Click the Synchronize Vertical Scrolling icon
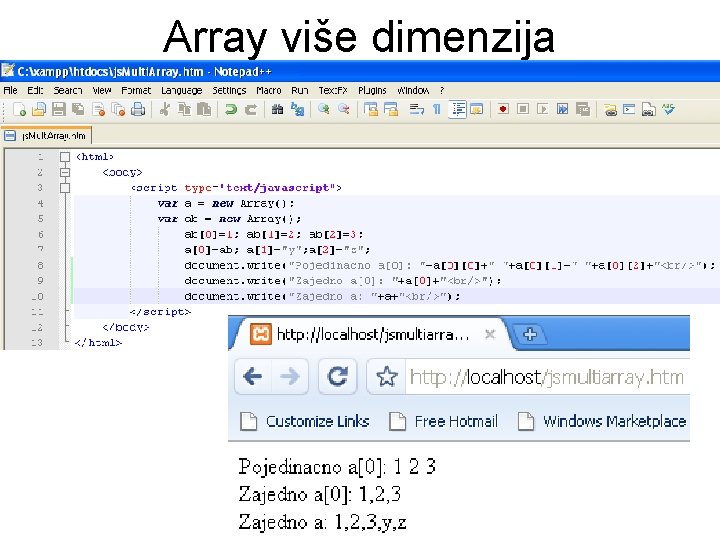The image size is (720, 540). click(x=371, y=109)
